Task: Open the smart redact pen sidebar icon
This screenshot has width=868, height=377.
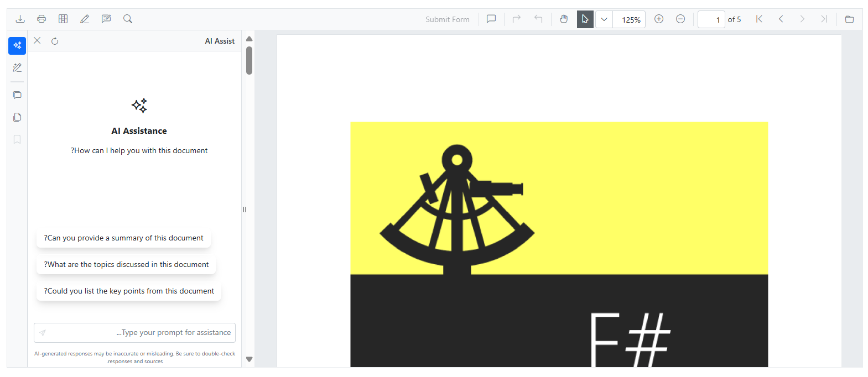Action: [17, 67]
